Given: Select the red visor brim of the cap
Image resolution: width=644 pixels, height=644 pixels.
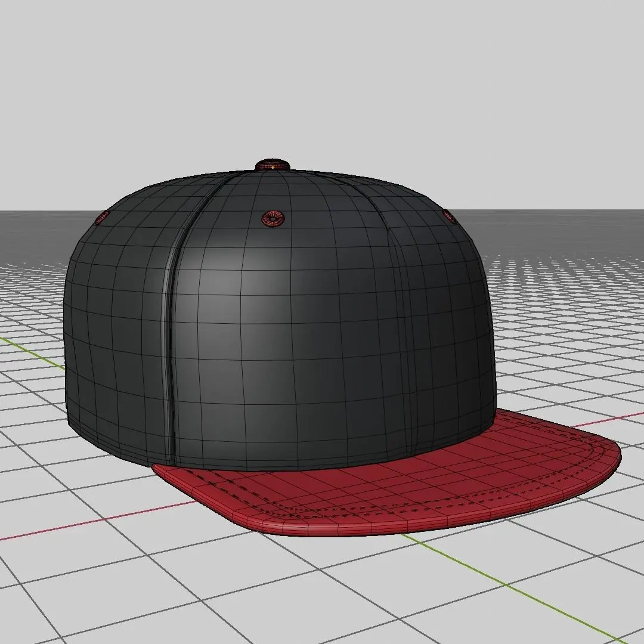Looking at the screenshot, I should pyautogui.click(x=386, y=472).
